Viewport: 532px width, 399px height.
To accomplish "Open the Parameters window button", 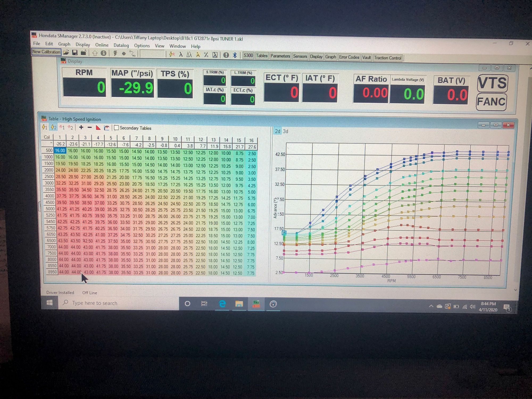I will pos(280,56).
